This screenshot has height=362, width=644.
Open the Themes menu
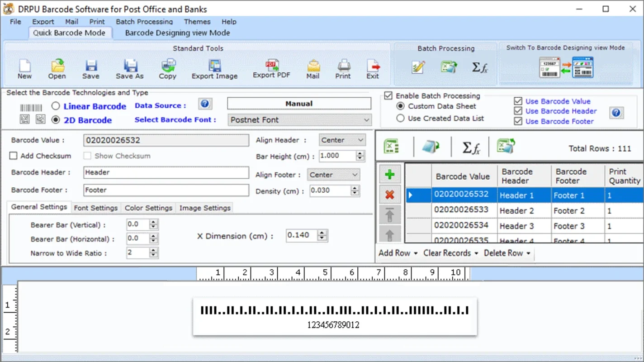click(197, 21)
